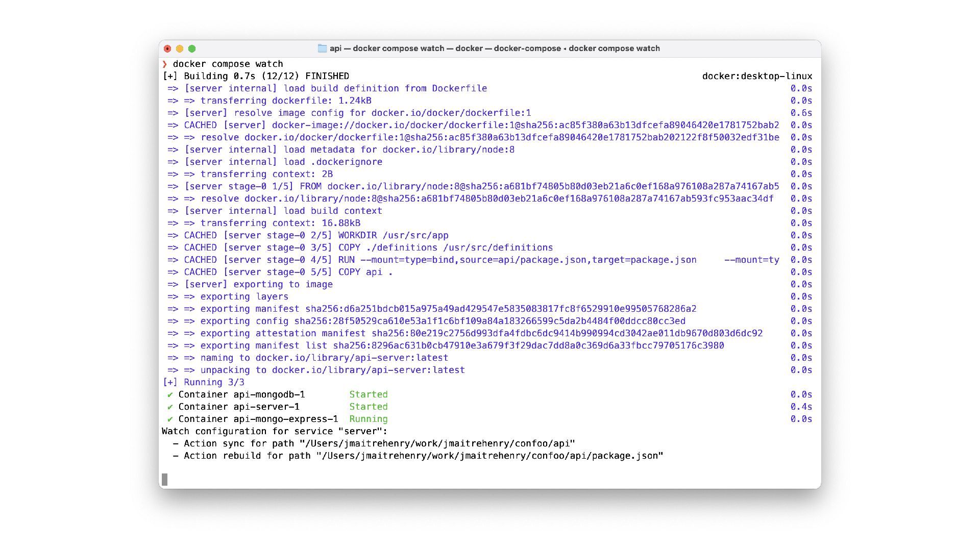Click the yellow minimize window button
This screenshot has height=551, width=980.
pyautogui.click(x=180, y=48)
